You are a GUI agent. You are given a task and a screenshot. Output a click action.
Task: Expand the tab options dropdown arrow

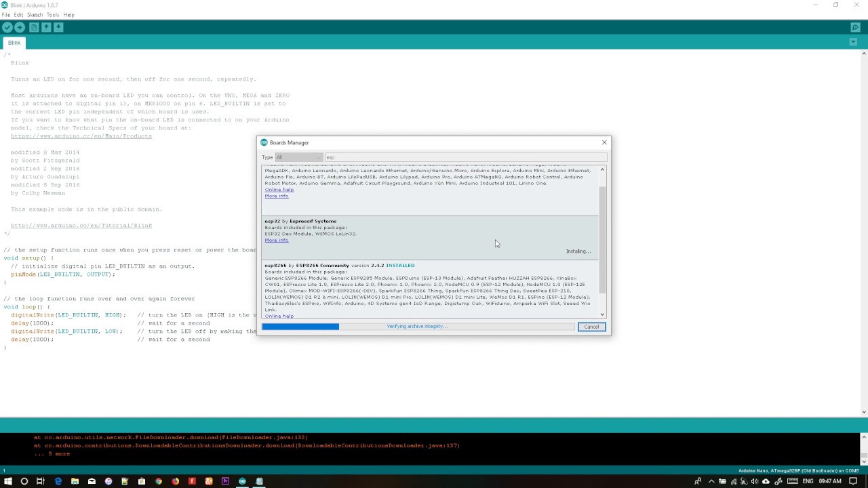pyautogui.click(x=853, y=42)
